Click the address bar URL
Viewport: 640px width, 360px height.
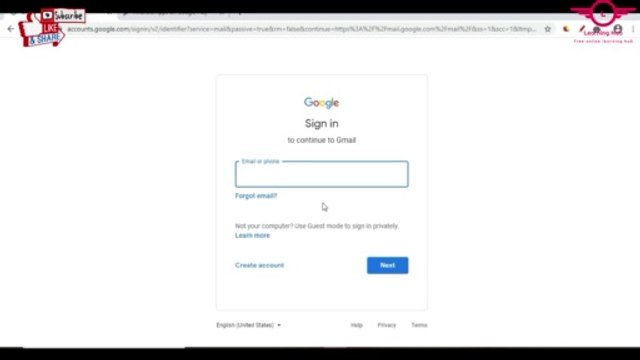point(301,29)
